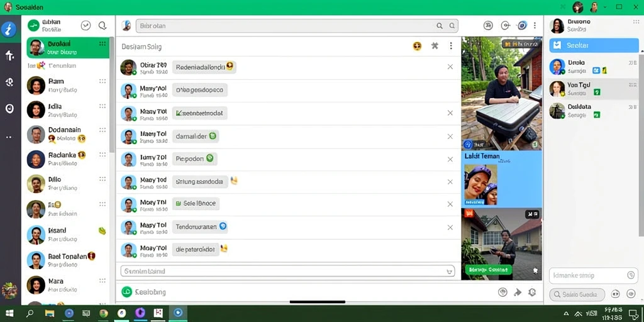Click the magnifier icon in the contact list header
The width and height of the screenshot is (644, 322).
click(103, 25)
